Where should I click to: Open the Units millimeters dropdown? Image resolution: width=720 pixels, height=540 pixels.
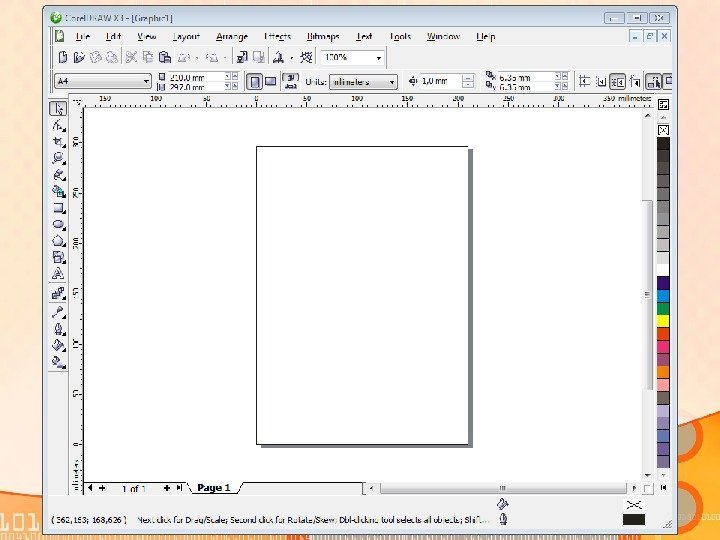pyautogui.click(x=392, y=82)
